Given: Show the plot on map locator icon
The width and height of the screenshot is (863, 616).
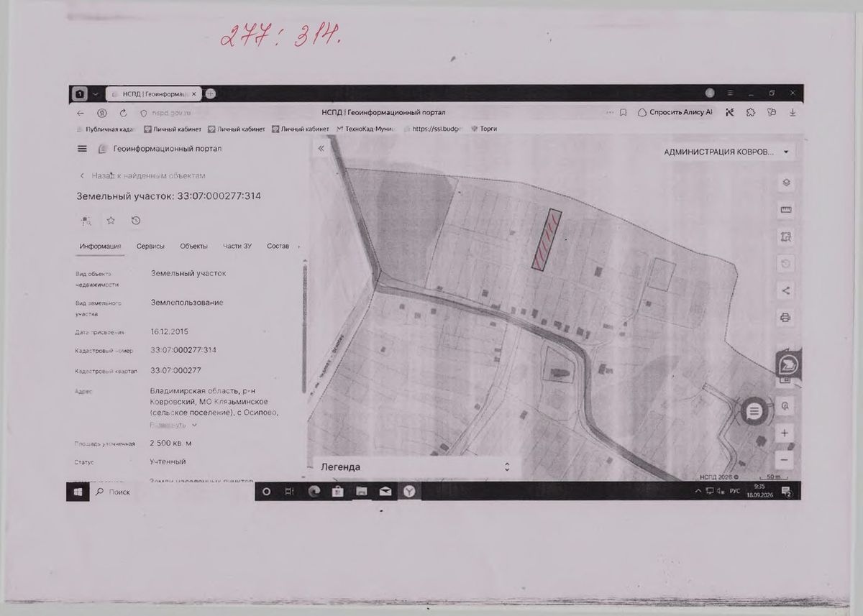Looking at the screenshot, I should coord(86,221).
